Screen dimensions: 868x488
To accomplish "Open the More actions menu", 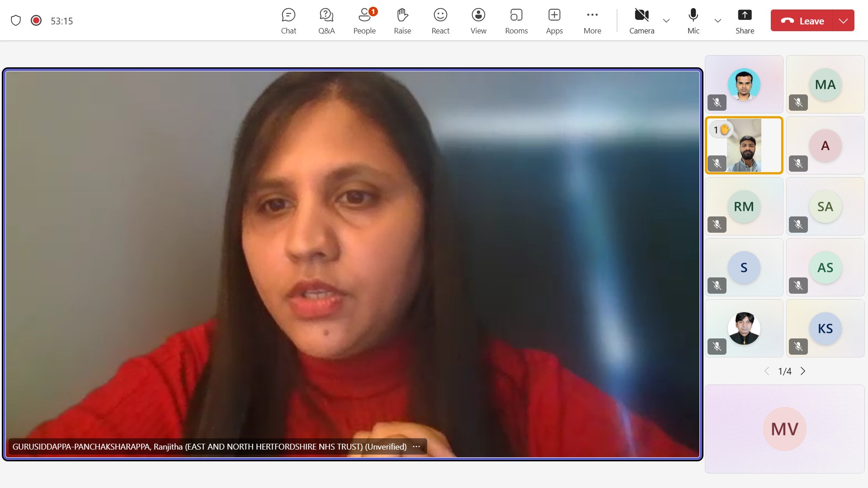I will coord(592,21).
